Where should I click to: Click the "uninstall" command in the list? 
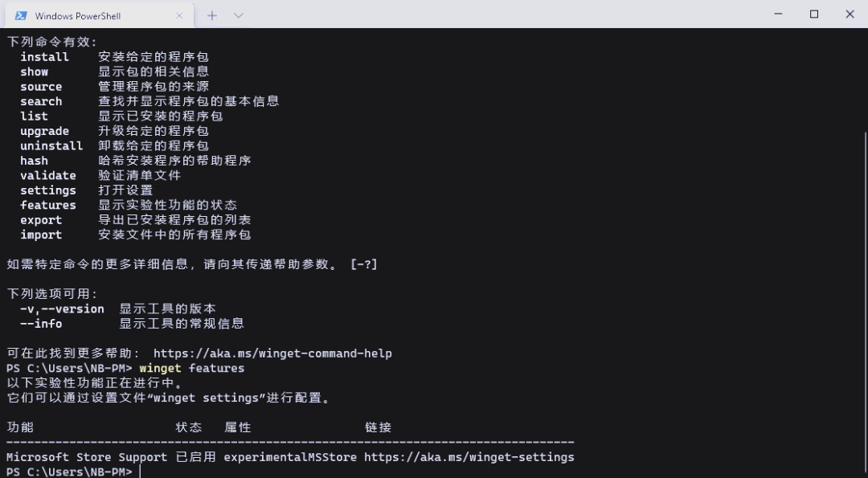(51, 146)
